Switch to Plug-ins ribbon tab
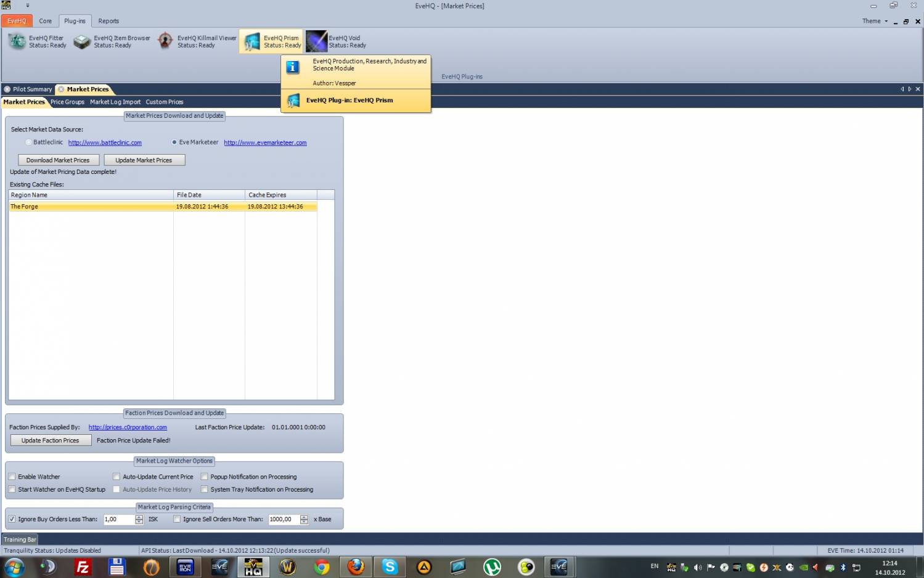Screen dimensions: 924x578 (75, 21)
